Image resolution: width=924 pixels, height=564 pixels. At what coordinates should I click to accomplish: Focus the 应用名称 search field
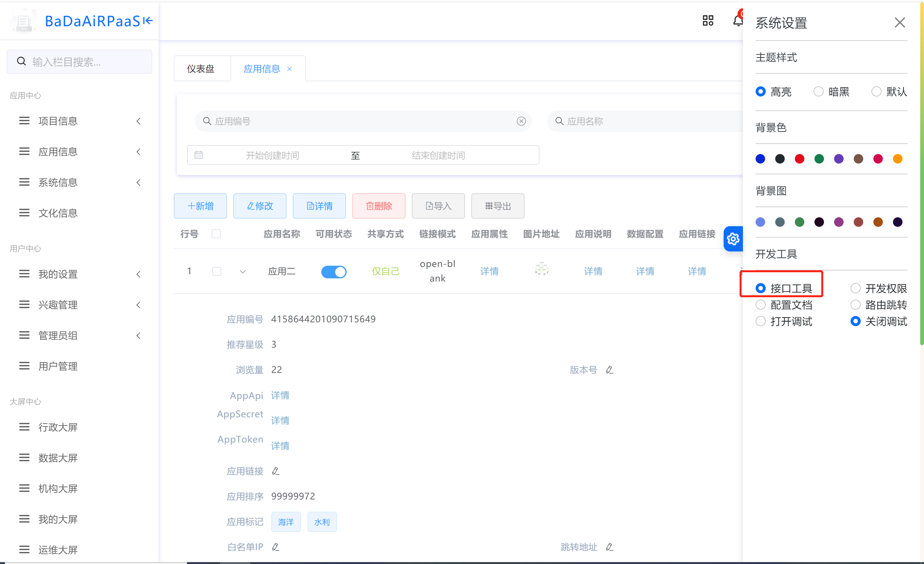click(645, 121)
